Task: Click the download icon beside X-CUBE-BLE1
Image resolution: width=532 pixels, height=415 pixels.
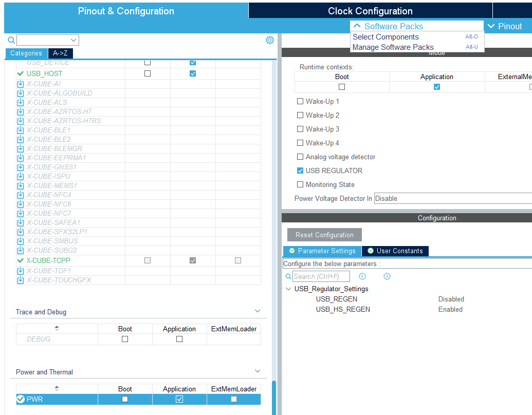Action: 20,130
